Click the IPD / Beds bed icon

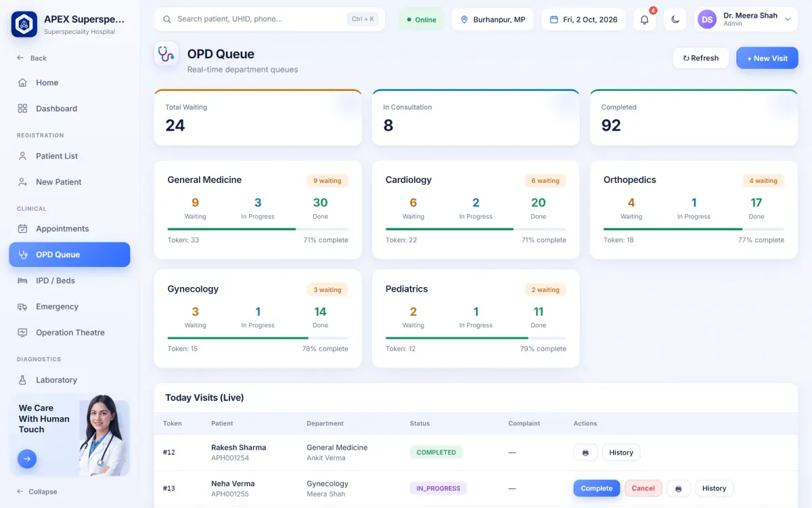(x=22, y=280)
